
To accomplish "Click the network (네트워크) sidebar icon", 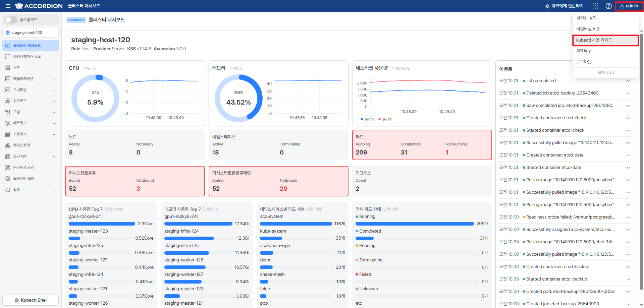I will click(x=8, y=123).
